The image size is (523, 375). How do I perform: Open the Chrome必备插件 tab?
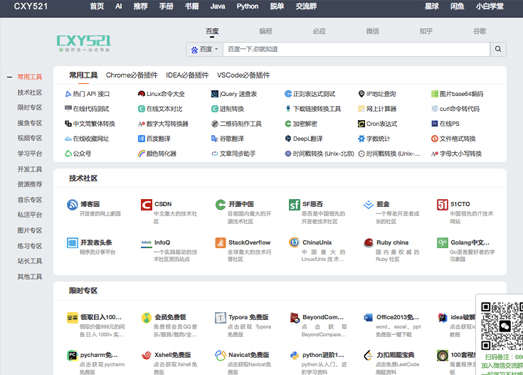coord(132,75)
